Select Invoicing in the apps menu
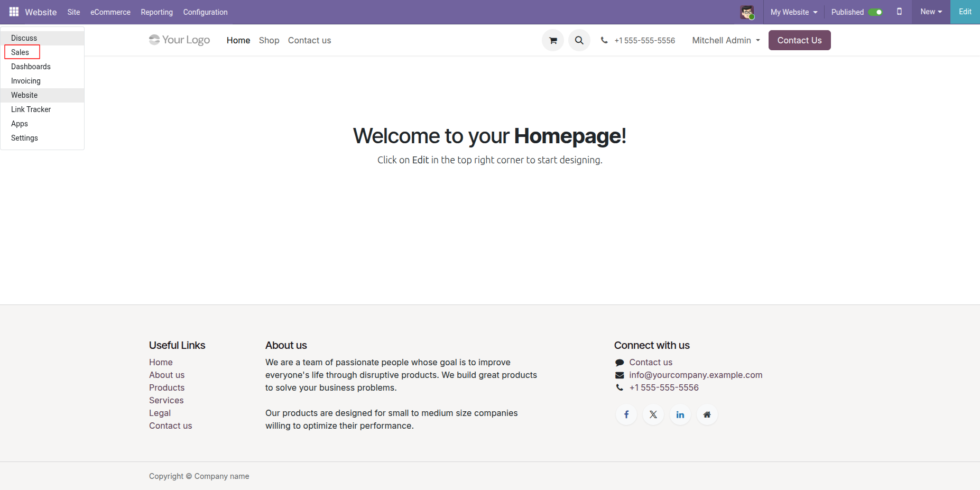Viewport: 980px width, 490px height. click(x=42, y=81)
